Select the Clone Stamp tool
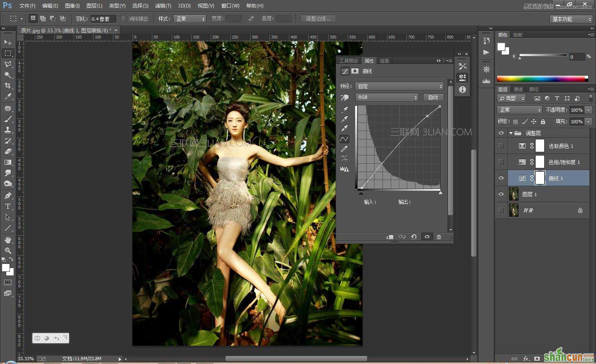 pos(8,130)
